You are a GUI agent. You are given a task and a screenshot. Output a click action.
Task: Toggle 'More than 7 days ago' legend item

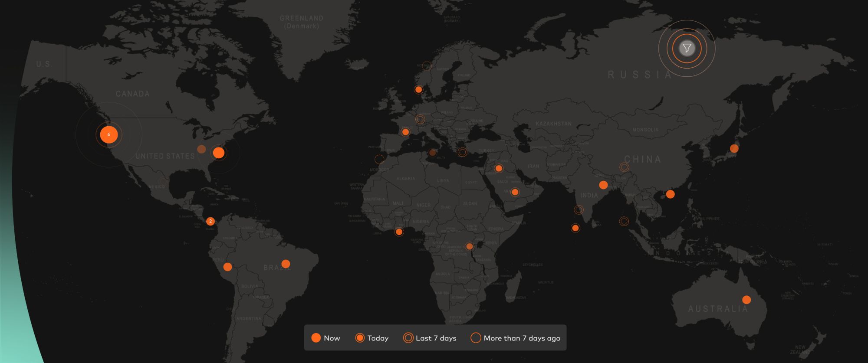tap(516, 338)
